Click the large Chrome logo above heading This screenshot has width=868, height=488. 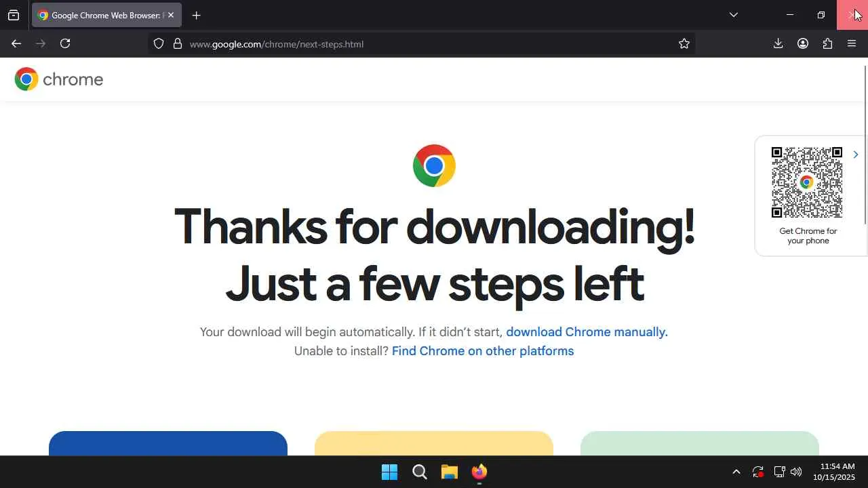click(434, 165)
